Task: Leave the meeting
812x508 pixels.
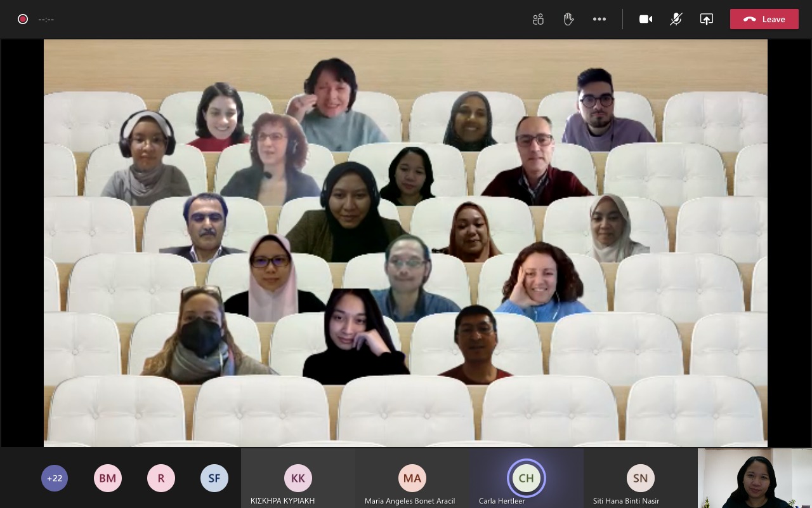Action: click(764, 19)
